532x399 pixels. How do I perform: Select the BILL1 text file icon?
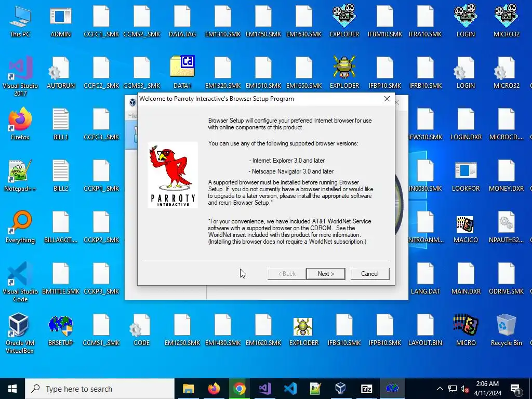(60, 124)
